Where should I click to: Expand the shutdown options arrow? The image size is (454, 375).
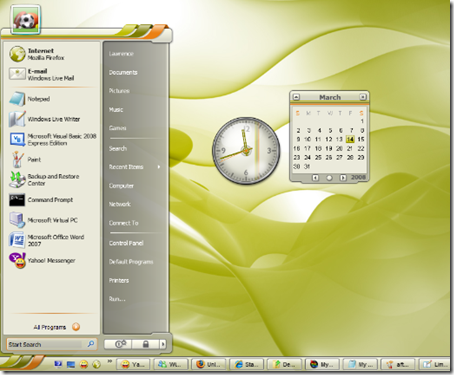163,344
